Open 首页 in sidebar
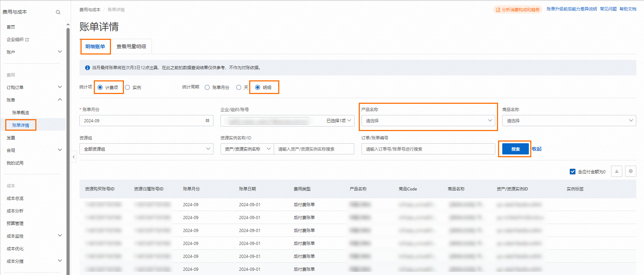Screen dimensions: 644x275 (11, 27)
